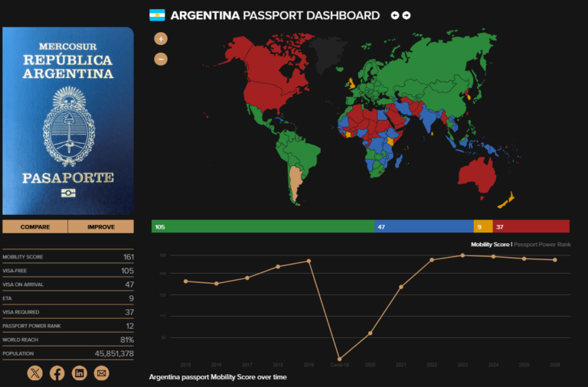The width and height of the screenshot is (588, 387).
Task: Go to next passport with right arrow
Action: [407, 15]
